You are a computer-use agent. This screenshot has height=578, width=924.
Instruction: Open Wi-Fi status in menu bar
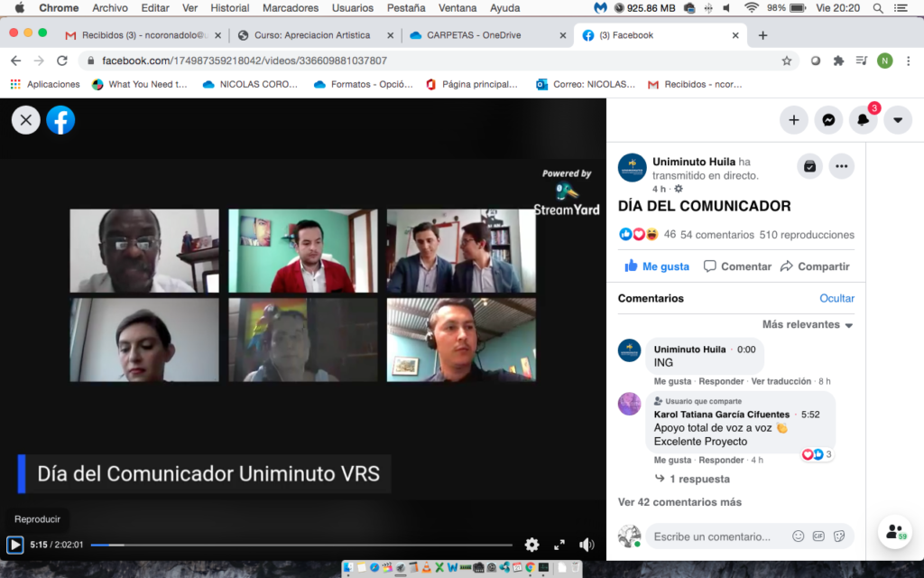coord(752,8)
